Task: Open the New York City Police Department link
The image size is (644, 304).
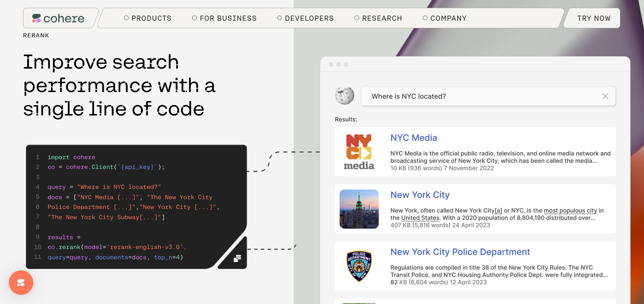Action: (x=460, y=252)
